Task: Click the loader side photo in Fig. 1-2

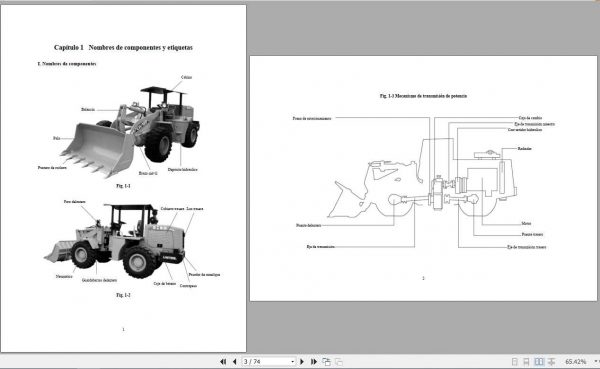Action: 115,241
